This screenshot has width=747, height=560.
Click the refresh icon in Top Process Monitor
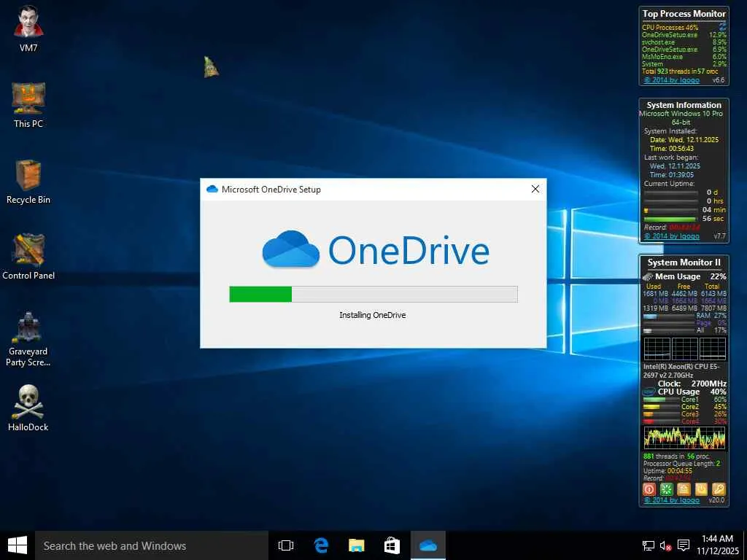pos(723,26)
